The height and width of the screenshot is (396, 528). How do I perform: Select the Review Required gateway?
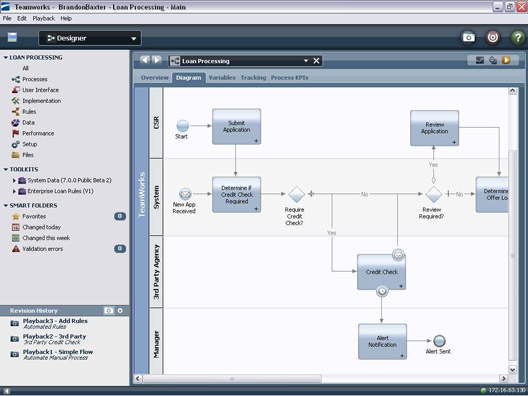(x=433, y=194)
